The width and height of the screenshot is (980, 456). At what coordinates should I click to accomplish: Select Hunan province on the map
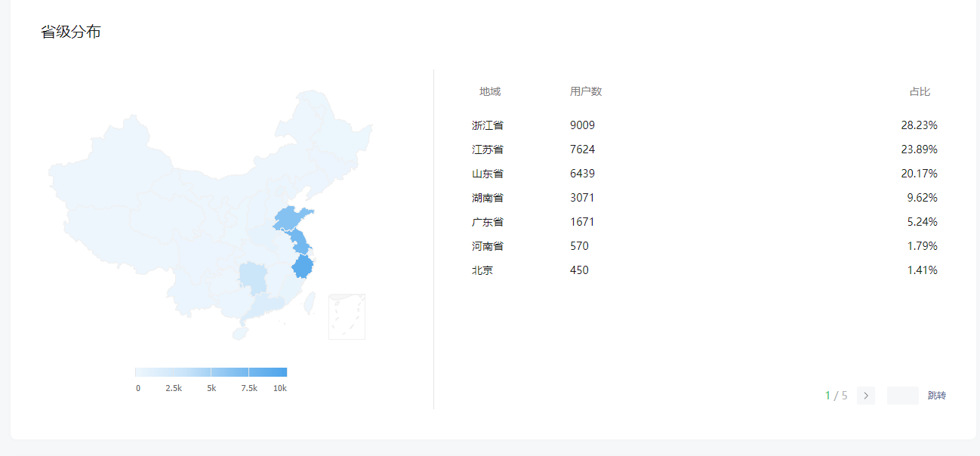coord(252,278)
